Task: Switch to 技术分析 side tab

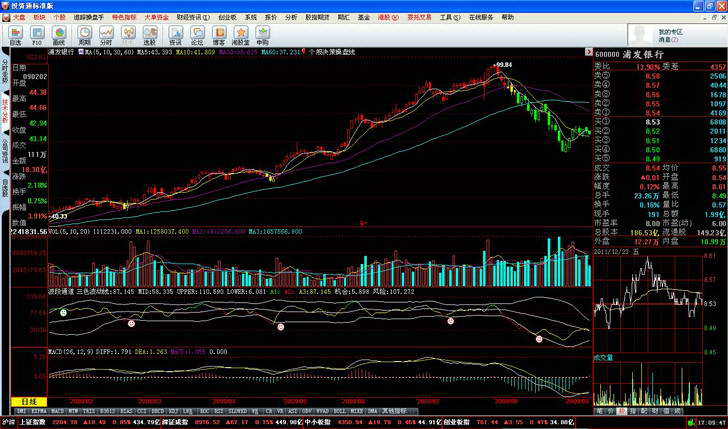Action: click(5, 111)
